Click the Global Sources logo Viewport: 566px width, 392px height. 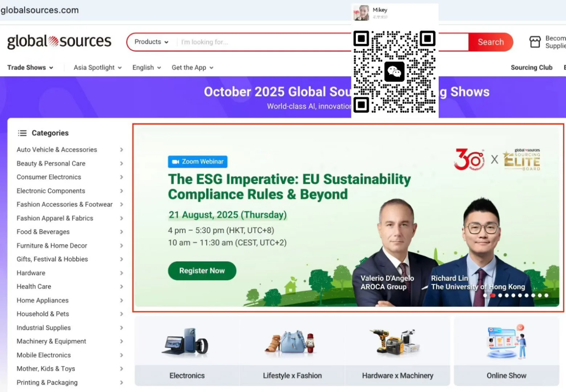[x=59, y=42]
